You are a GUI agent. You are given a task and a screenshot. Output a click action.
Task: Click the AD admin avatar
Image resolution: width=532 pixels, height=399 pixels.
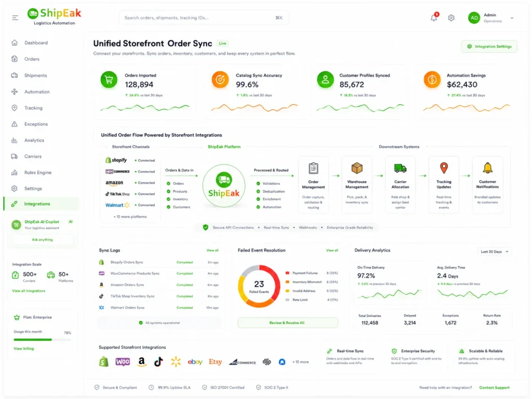(x=474, y=18)
